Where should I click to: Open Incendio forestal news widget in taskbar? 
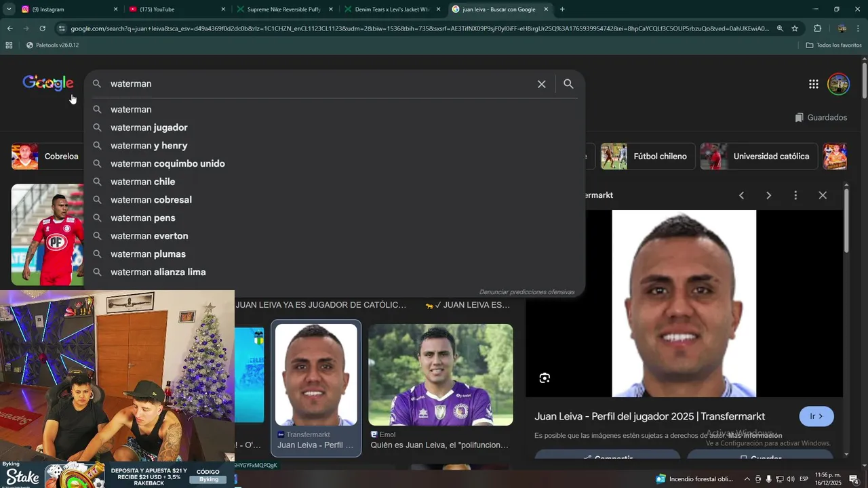(694, 479)
